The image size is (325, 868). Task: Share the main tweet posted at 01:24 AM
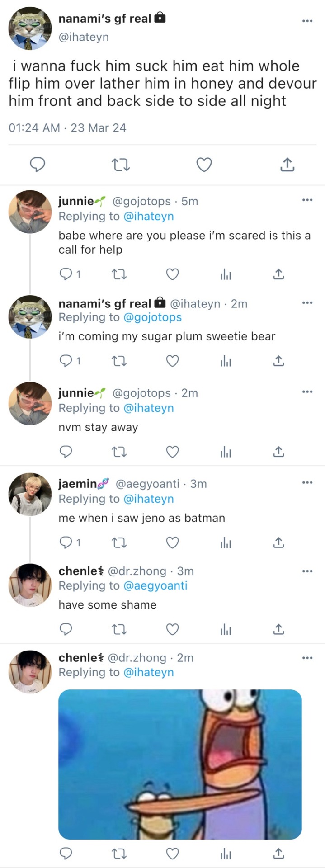(287, 165)
